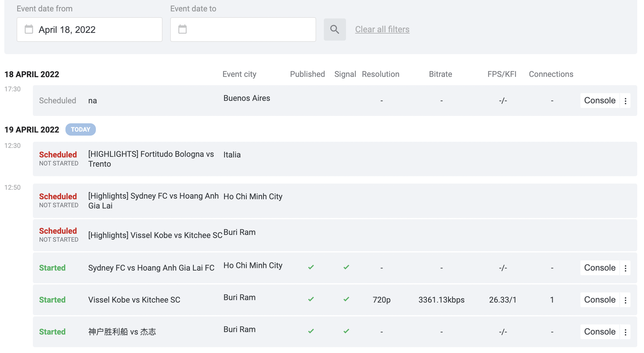This screenshot has width=644, height=353.
Task: Open Console for 神户胜利船 vs 杰志 event
Action: point(599,332)
